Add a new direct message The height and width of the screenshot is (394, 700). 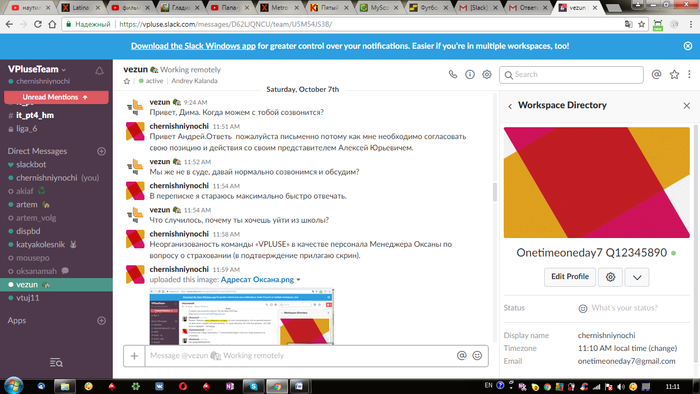click(x=101, y=151)
